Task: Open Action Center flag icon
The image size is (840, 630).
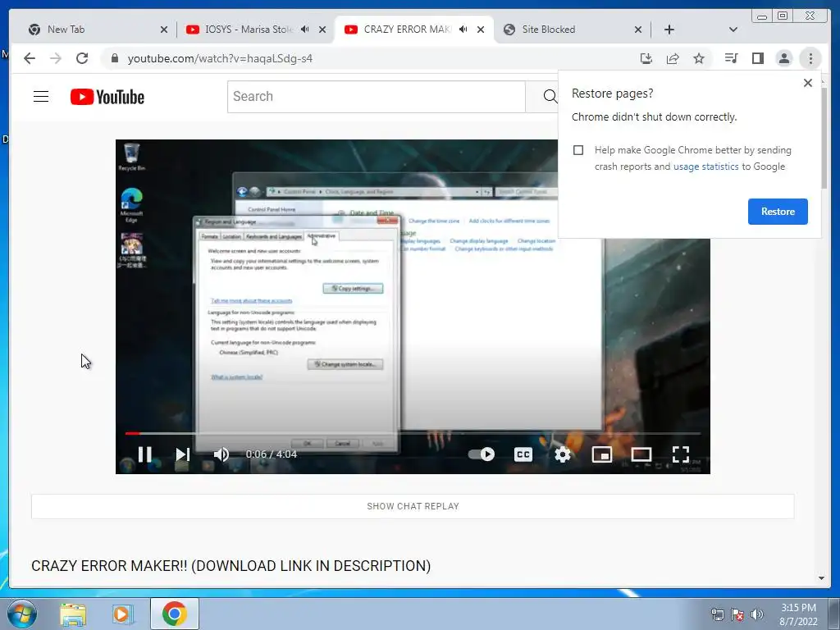Action: (x=737, y=614)
